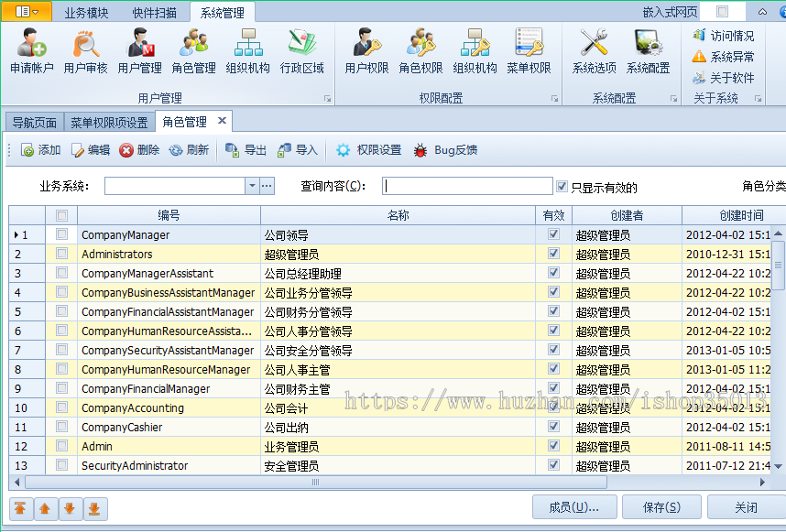Screen dimensions: 786x532
Task: Check the selection box for Administrators row
Action: (x=61, y=254)
